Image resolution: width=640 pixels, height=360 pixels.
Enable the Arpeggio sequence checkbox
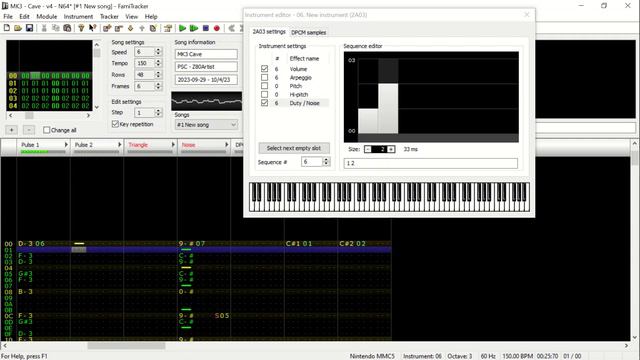point(264,77)
